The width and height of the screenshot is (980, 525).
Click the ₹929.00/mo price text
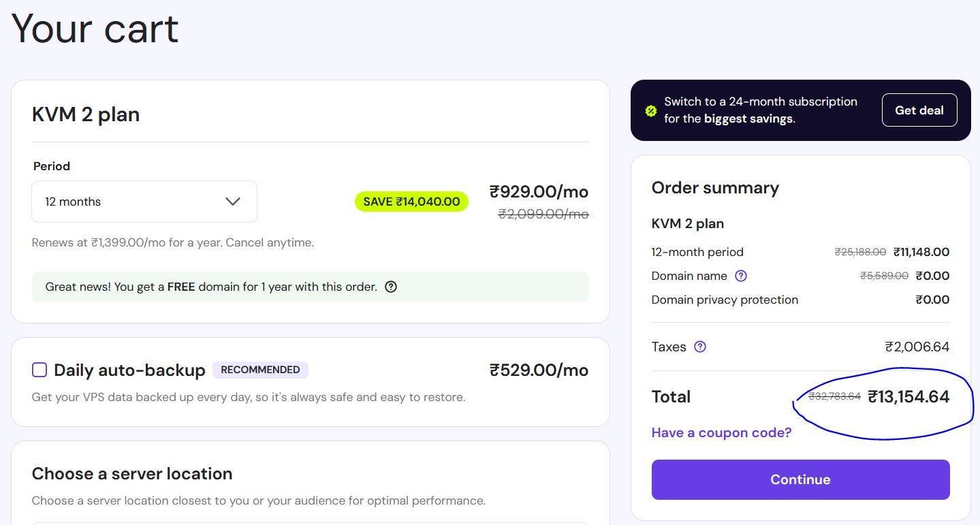[x=539, y=191]
